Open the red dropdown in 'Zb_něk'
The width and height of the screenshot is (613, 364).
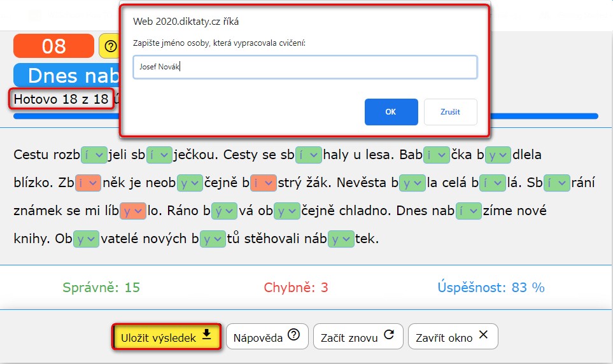pos(88,183)
